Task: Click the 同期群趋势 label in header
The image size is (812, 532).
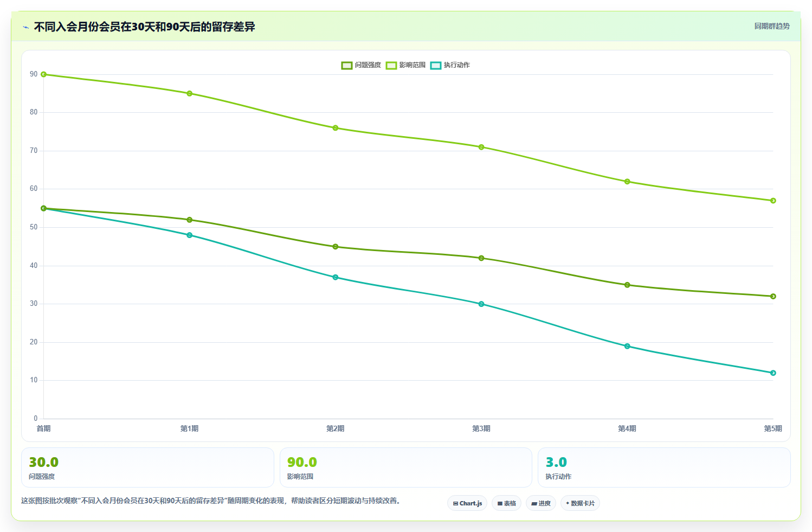Action: coord(772,26)
